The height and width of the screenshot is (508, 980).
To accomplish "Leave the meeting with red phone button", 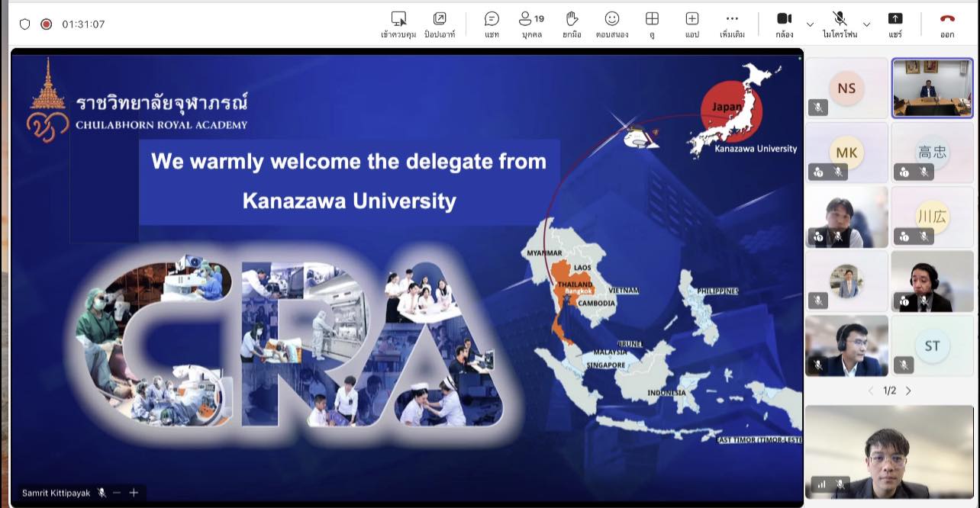I will tap(947, 24).
